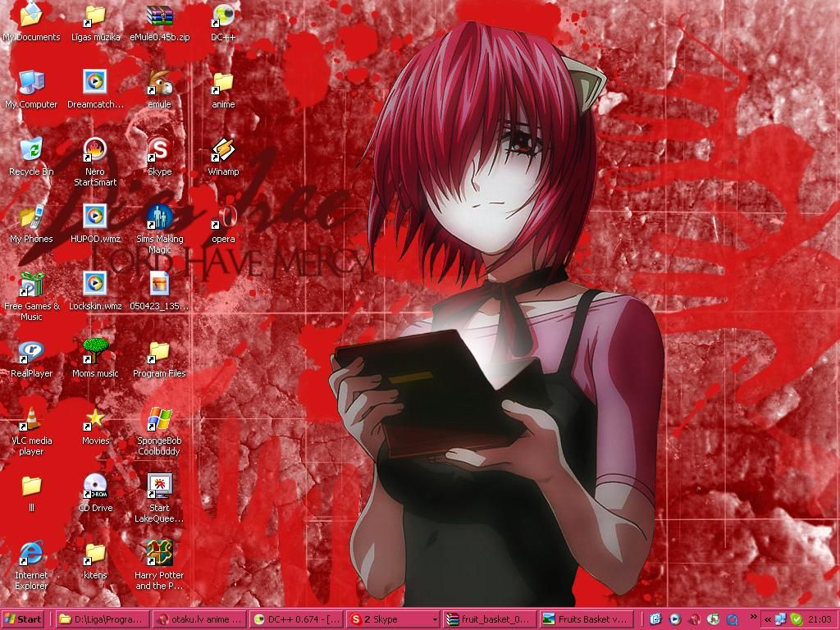Image resolution: width=840 pixels, height=630 pixels.
Task: Click Show Desktop quick launch icon
Action: tap(655, 619)
